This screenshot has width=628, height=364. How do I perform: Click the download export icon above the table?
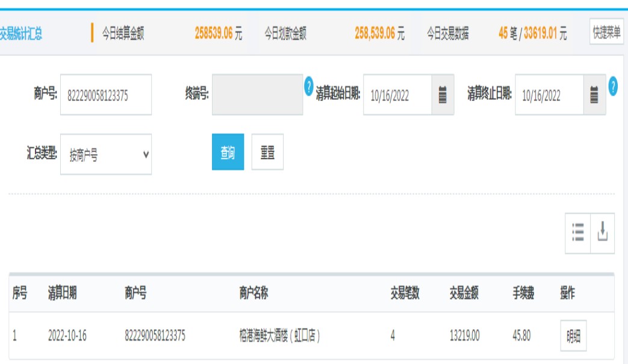click(603, 233)
